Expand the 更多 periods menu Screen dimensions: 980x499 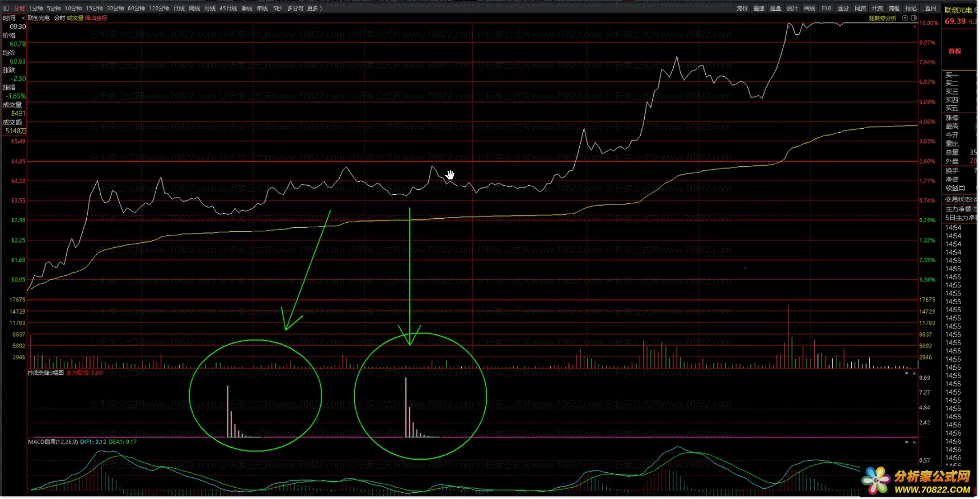[x=314, y=9]
